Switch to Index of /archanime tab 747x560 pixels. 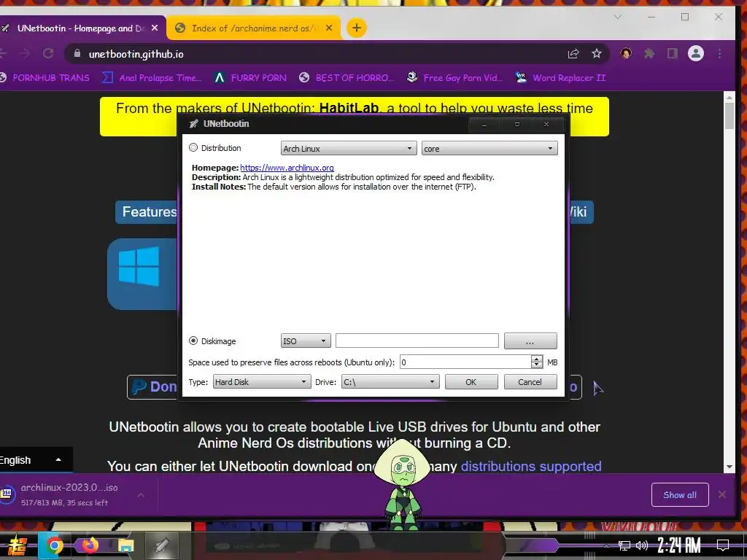[253, 28]
